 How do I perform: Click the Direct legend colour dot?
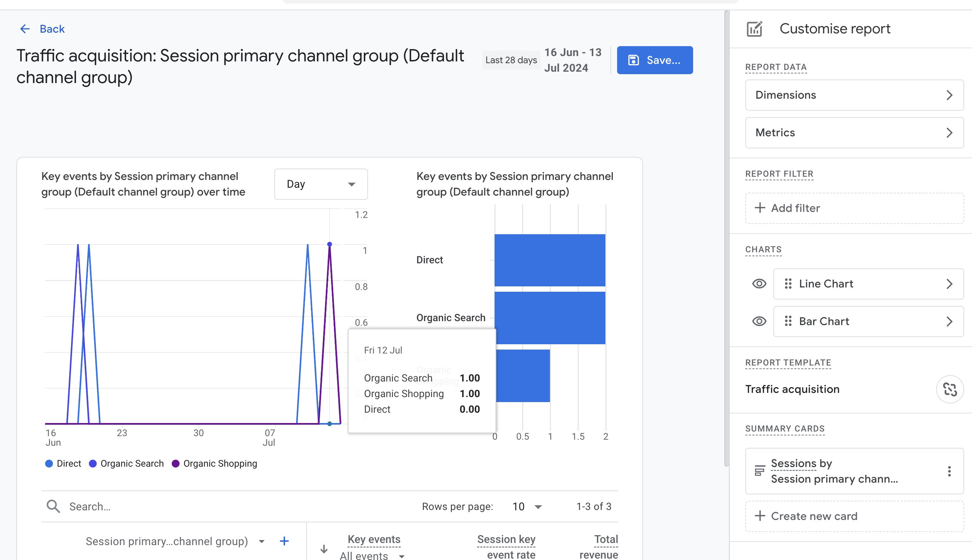(49, 464)
